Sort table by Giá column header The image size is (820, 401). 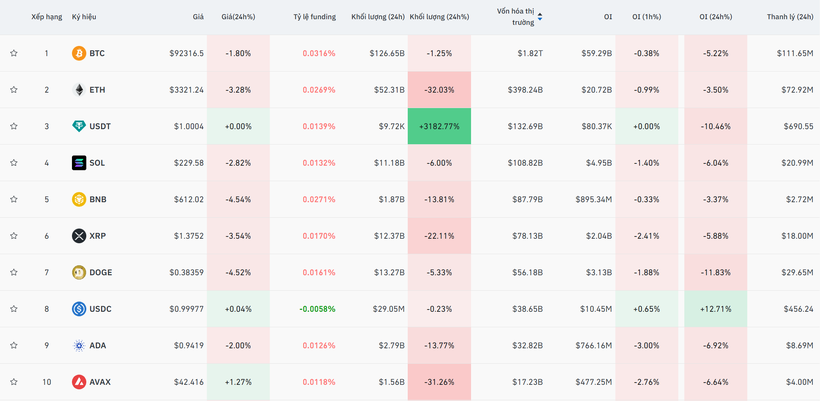coord(198,17)
